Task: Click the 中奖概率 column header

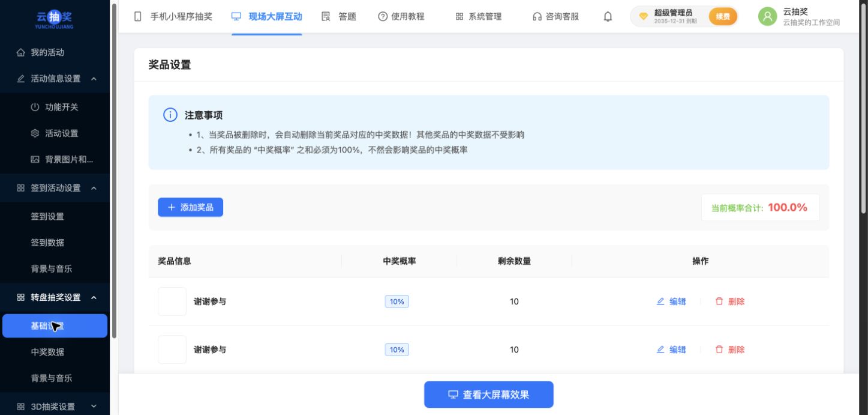Action: click(400, 261)
